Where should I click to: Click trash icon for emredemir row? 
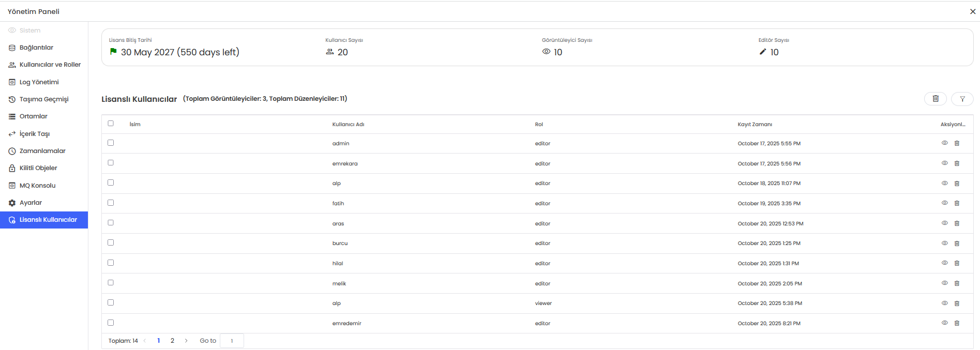[957, 323]
